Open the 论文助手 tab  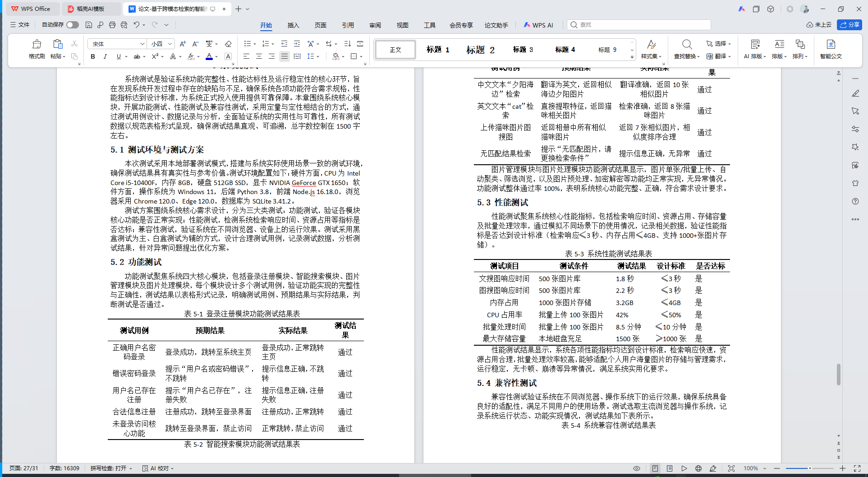496,25
